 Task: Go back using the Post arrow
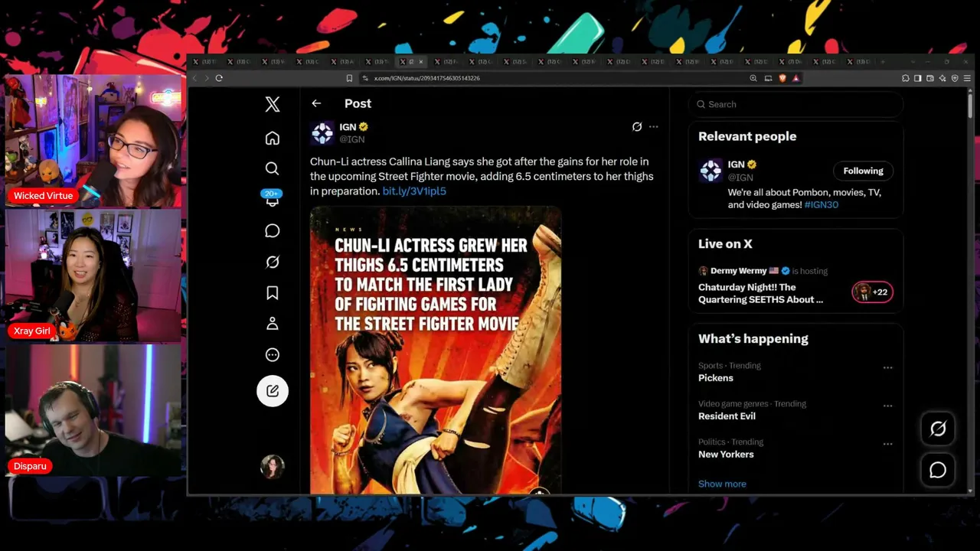click(316, 103)
